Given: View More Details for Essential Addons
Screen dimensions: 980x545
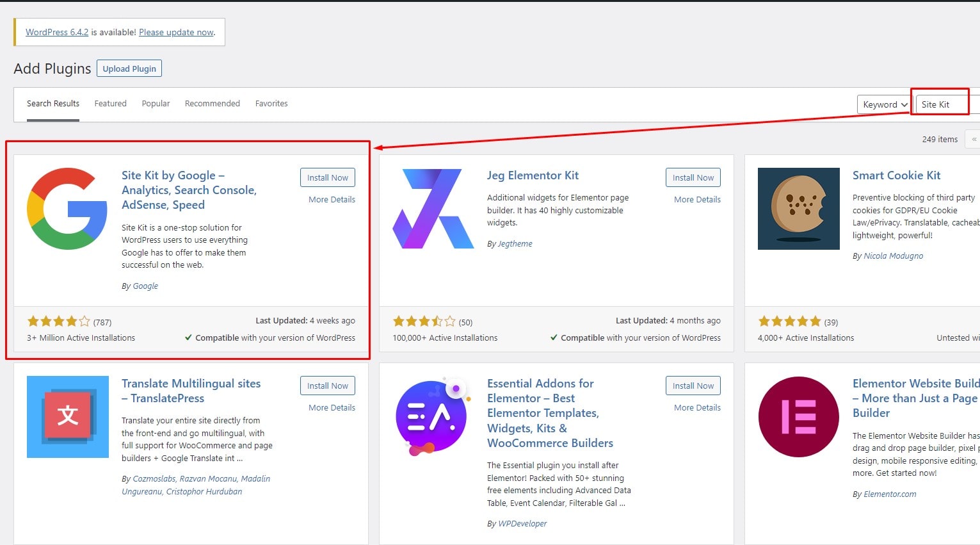Looking at the screenshot, I should coord(697,408).
